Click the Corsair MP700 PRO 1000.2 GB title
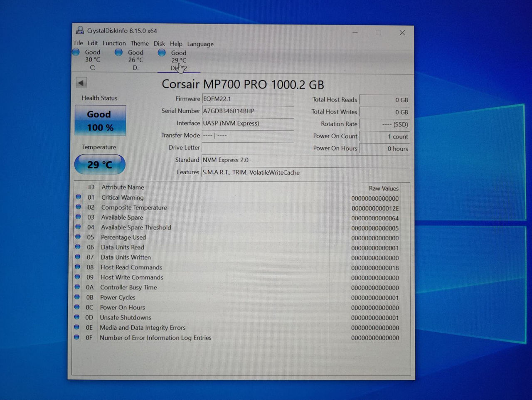The height and width of the screenshot is (400, 532). click(x=243, y=84)
